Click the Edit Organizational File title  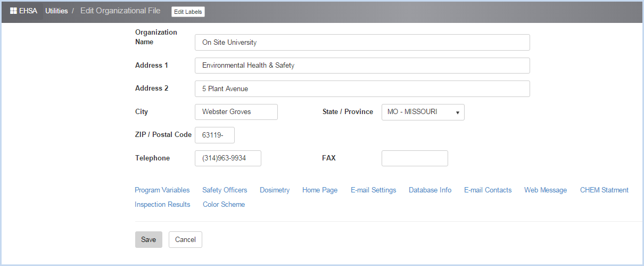120,11
